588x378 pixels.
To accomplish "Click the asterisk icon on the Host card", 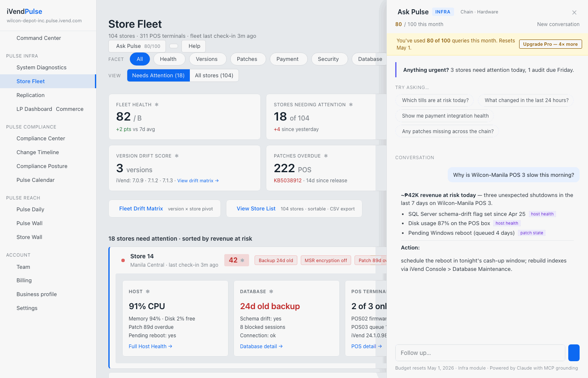I will (x=148, y=291).
